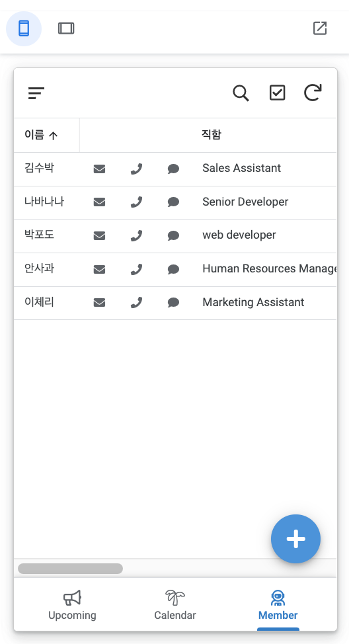Image resolution: width=349 pixels, height=644 pixels.
Task: Email 안사과
Action: (x=99, y=269)
